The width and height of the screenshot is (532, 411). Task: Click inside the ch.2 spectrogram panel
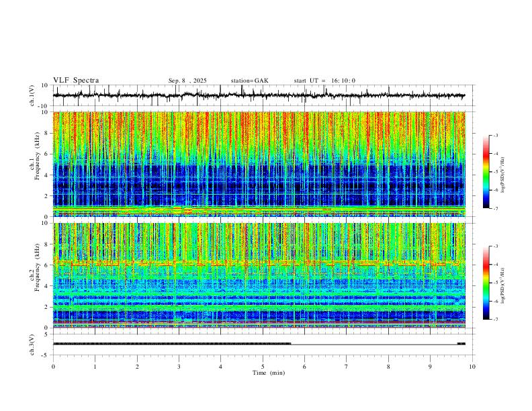[259, 275]
